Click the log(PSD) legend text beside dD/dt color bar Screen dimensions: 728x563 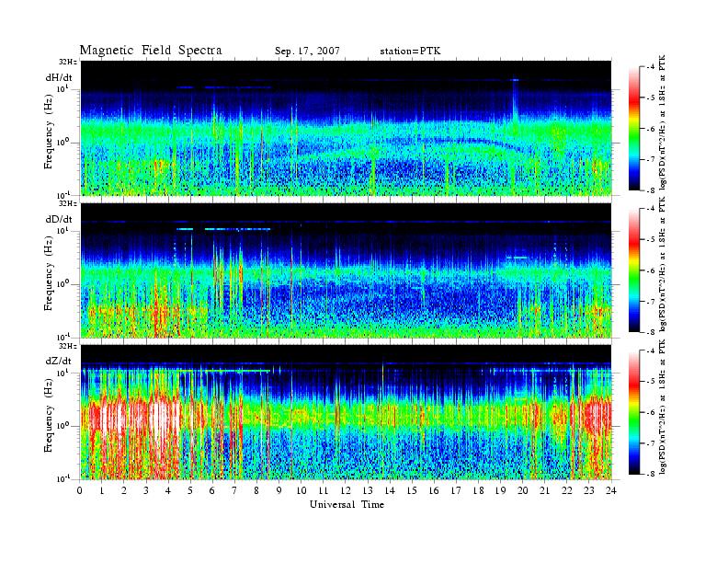(663, 264)
